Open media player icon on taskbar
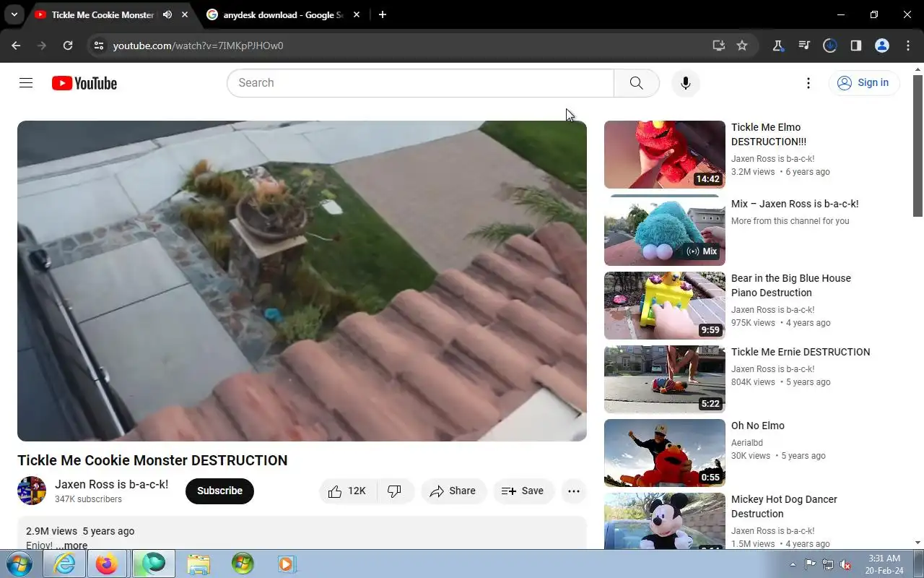This screenshot has width=924, height=578. 287,564
